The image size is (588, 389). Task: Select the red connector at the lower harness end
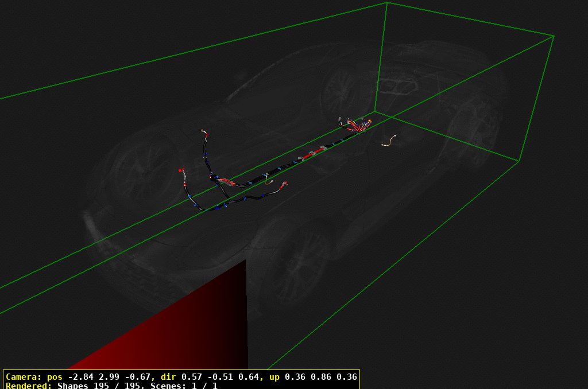click(x=285, y=182)
